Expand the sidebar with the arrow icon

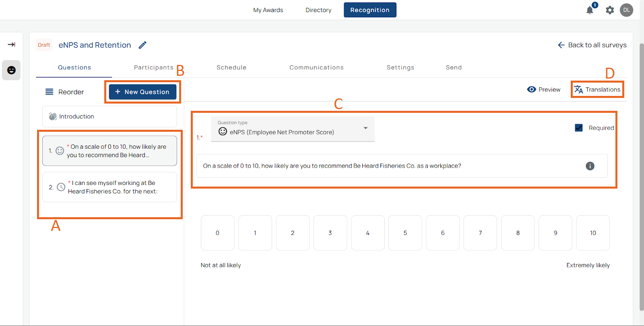tap(11, 44)
